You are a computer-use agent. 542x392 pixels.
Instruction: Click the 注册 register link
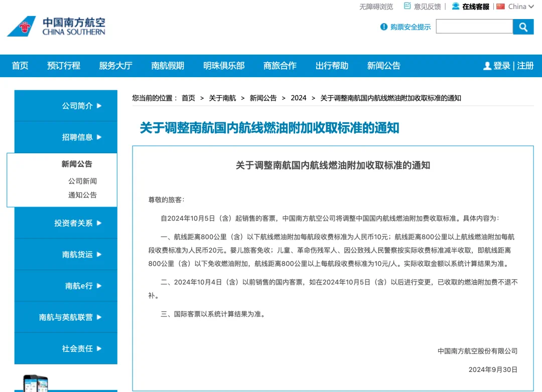[525, 66]
